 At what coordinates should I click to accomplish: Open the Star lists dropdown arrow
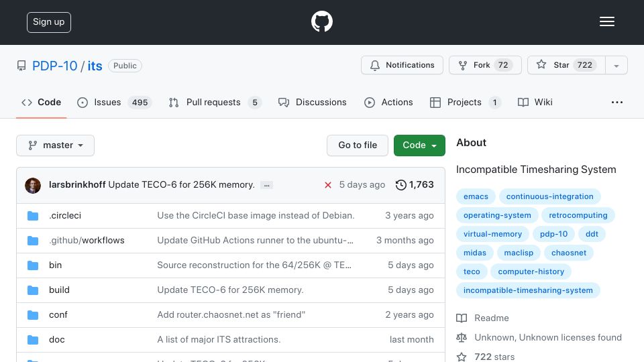tap(616, 65)
